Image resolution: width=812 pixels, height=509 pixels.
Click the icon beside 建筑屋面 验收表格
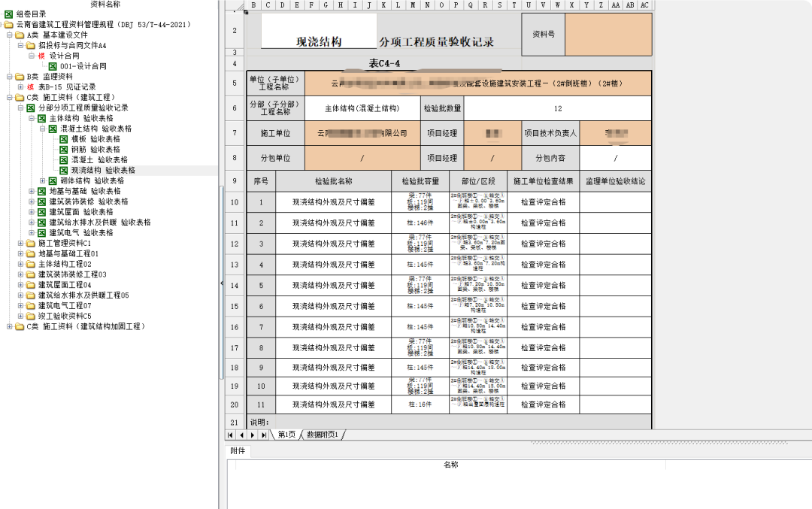point(42,212)
